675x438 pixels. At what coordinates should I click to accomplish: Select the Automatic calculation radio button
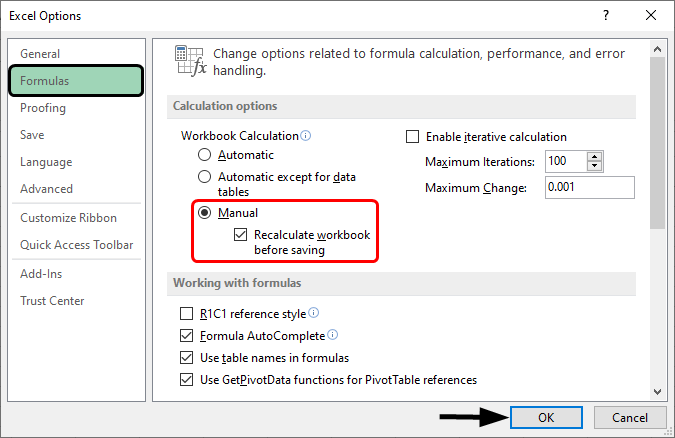tap(205, 155)
